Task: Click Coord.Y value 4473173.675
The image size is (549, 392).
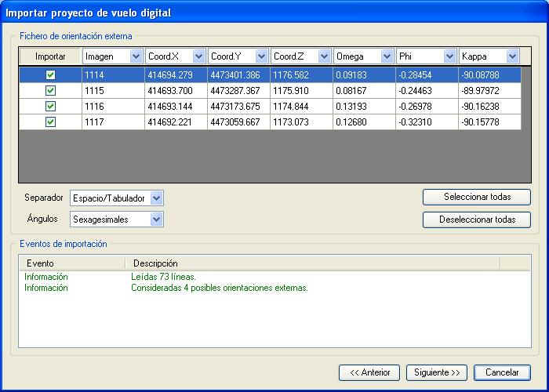Action: pos(238,107)
